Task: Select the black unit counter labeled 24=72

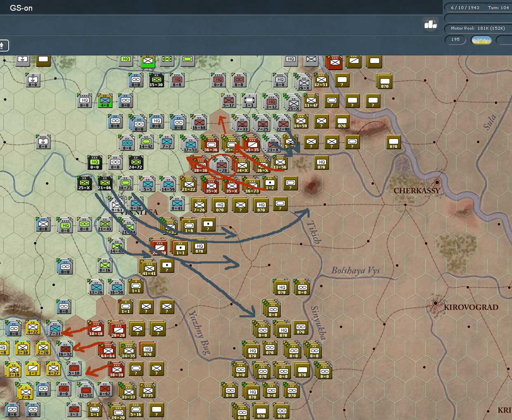Action: click(136, 163)
